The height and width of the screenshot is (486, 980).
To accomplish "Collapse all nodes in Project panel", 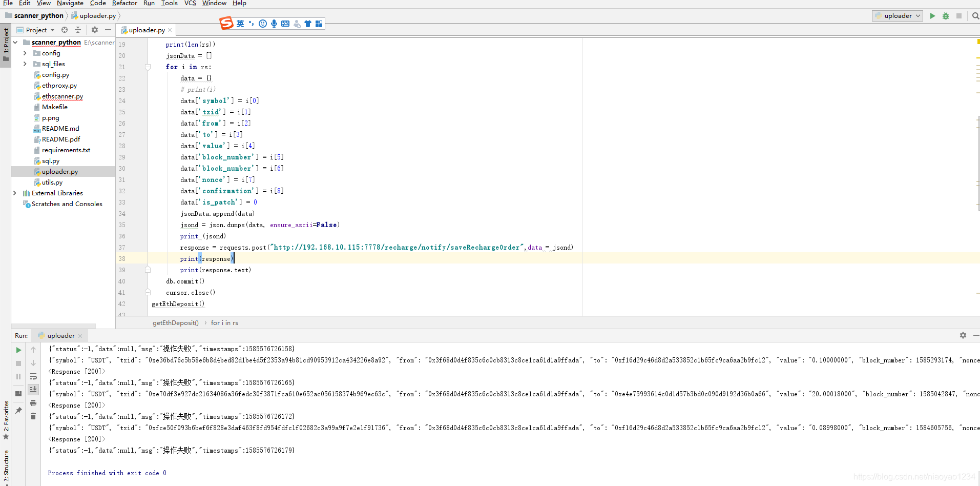I will 78,30.
